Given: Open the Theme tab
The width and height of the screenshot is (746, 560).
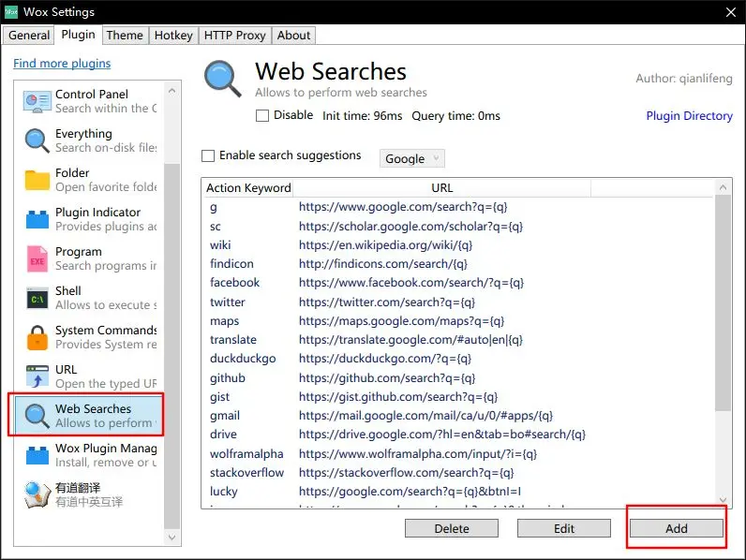Looking at the screenshot, I should coord(125,36).
